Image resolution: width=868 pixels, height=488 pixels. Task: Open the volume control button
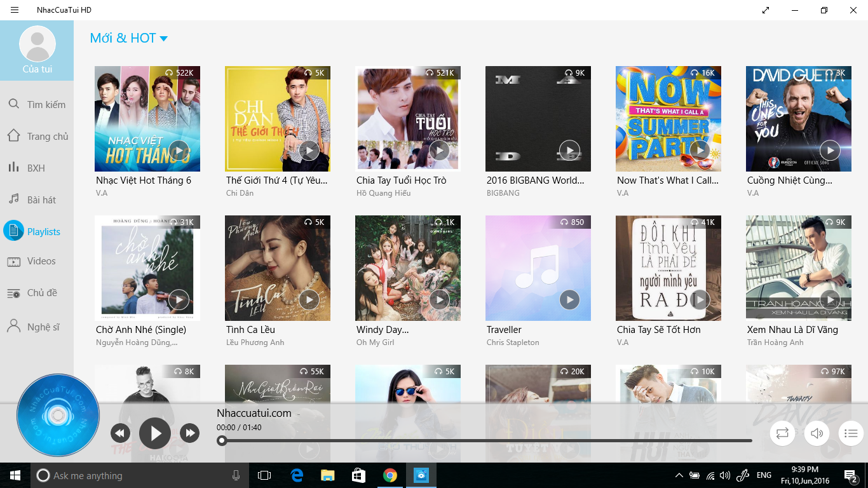click(817, 433)
